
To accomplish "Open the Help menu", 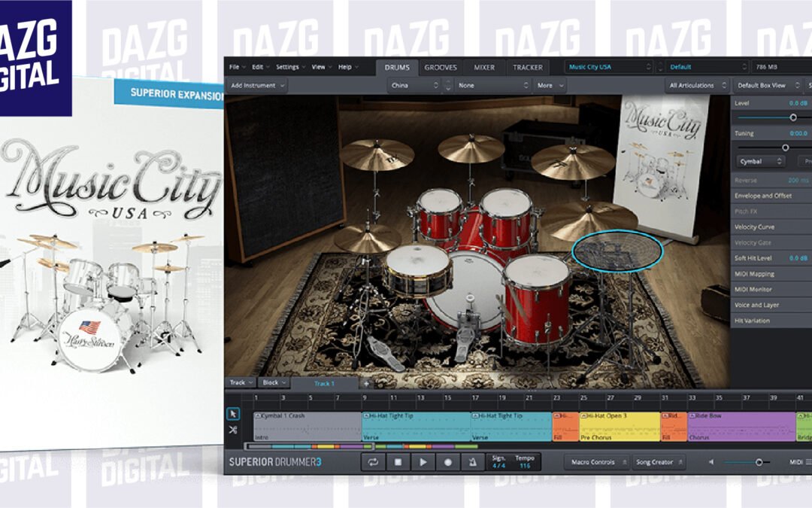I will (x=348, y=67).
